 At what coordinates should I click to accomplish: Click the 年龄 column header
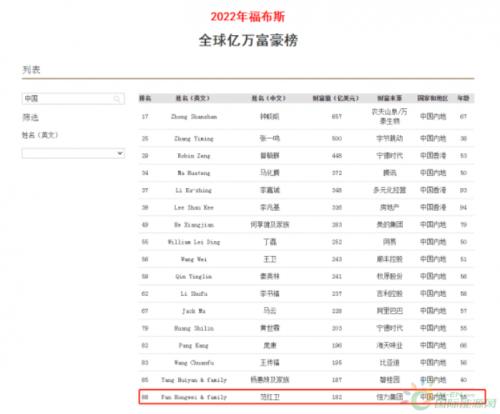463,98
